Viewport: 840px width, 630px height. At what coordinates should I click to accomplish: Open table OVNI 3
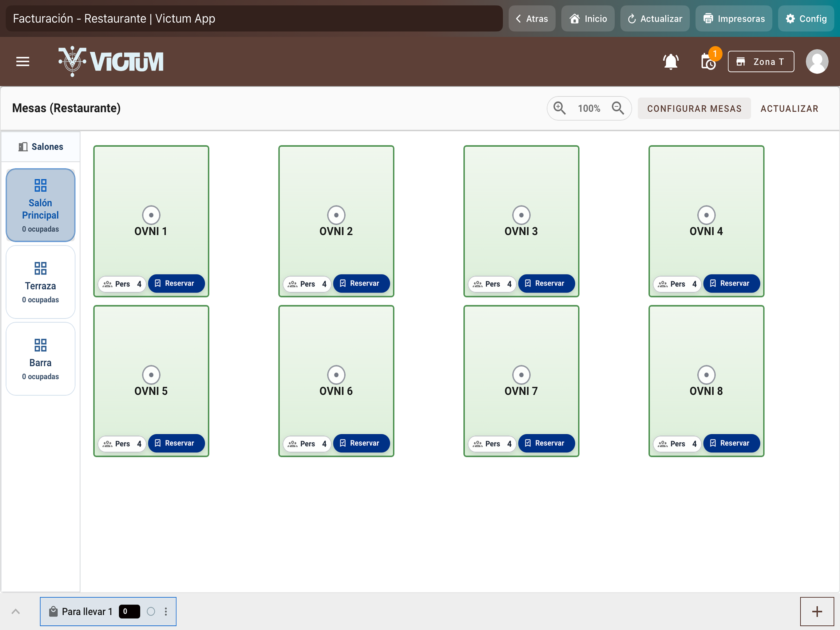click(521, 221)
